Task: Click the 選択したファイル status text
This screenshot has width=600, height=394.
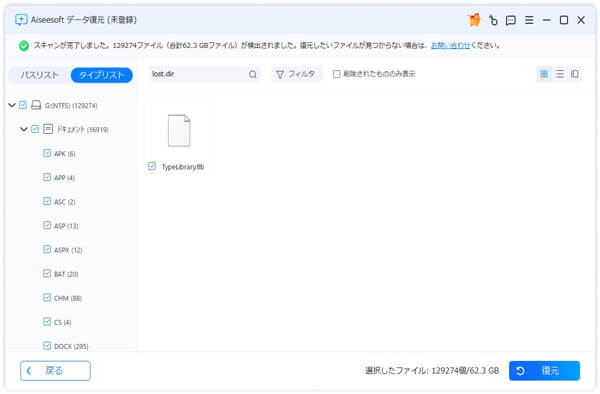Action: 432,371
